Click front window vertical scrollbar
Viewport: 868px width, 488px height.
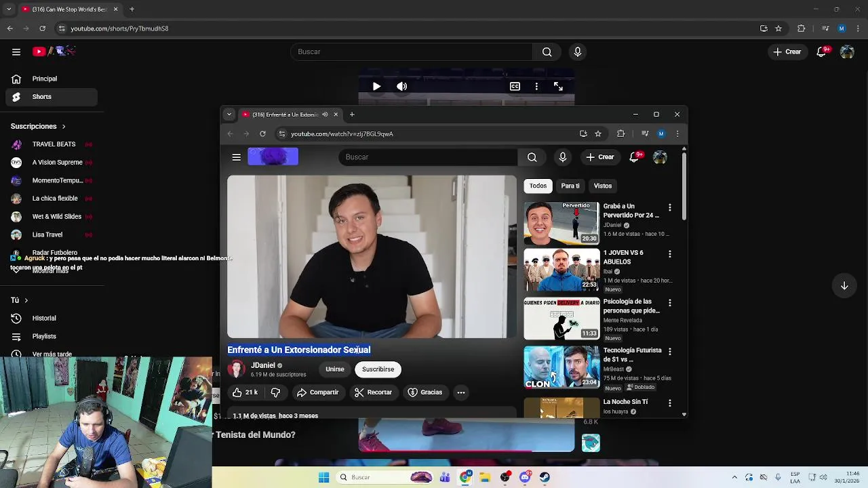tap(684, 186)
